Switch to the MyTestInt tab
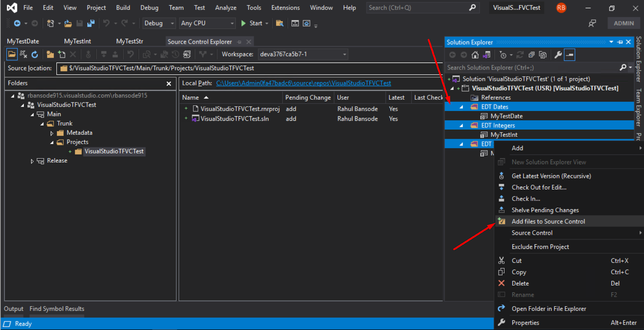This screenshot has height=330, width=644. pyautogui.click(x=77, y=41)
